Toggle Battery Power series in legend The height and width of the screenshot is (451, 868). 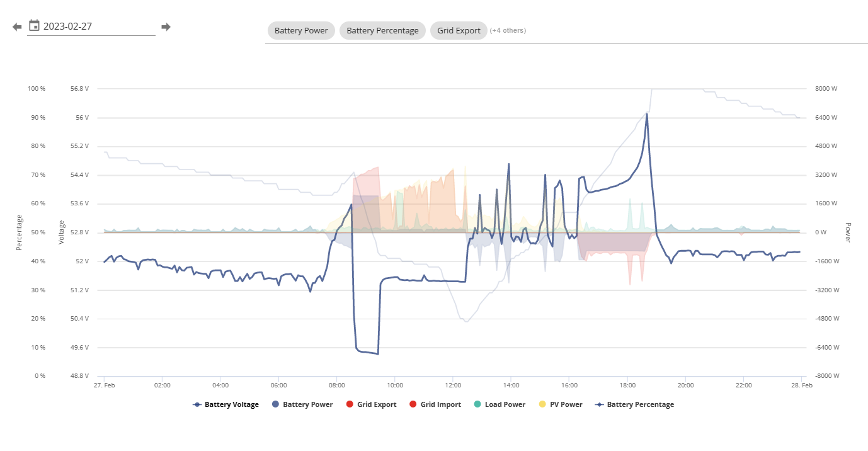tap(302, 404)
